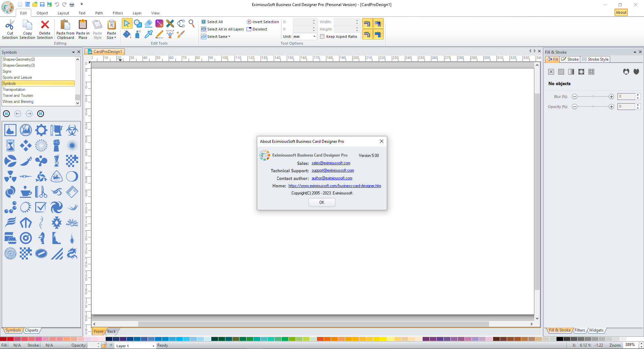Toggle the flat color fill option

[561, 72]
